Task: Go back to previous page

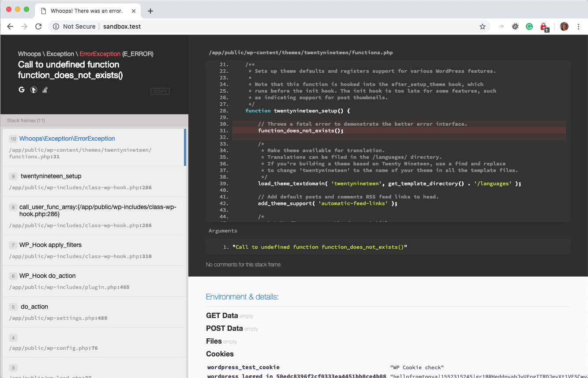Action: 10,26
